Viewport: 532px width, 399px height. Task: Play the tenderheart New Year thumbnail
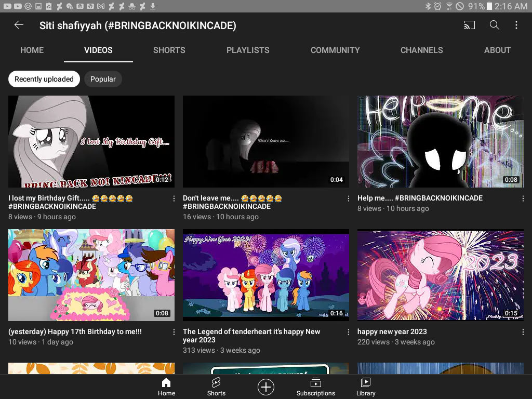point(265,275)
